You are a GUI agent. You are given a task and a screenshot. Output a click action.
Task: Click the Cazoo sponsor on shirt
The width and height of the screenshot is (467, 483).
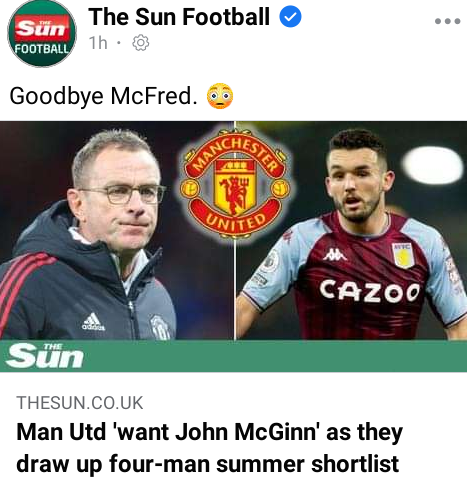(369, 292)
